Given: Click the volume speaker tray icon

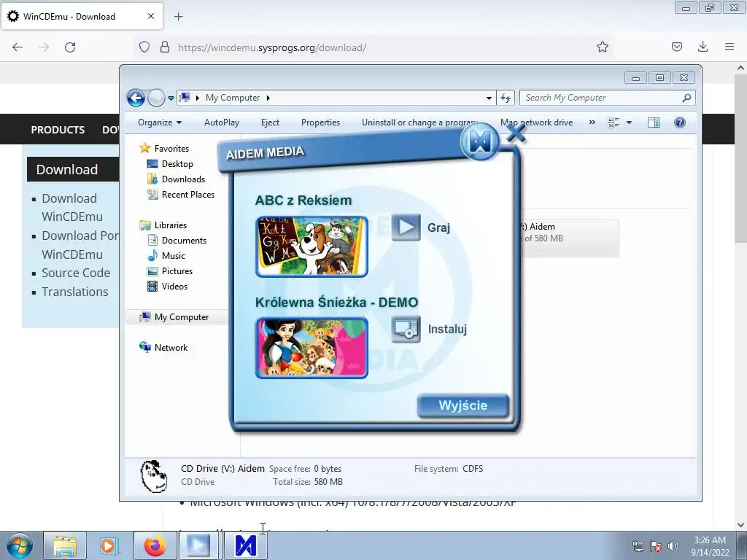Looking at the screenshot, I should click(x=673, y=546).
